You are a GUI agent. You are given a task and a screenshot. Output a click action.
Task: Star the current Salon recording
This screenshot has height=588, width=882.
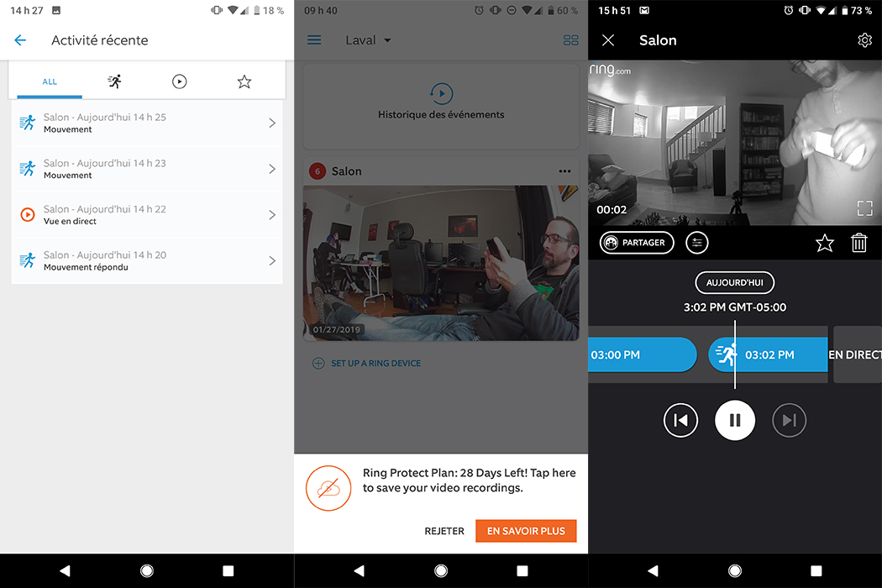[825, 243]
